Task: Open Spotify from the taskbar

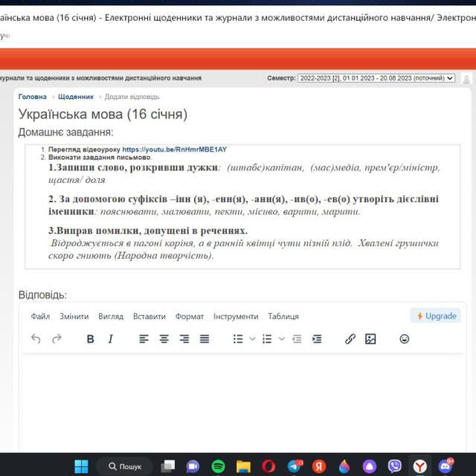Action: [218, 466]
